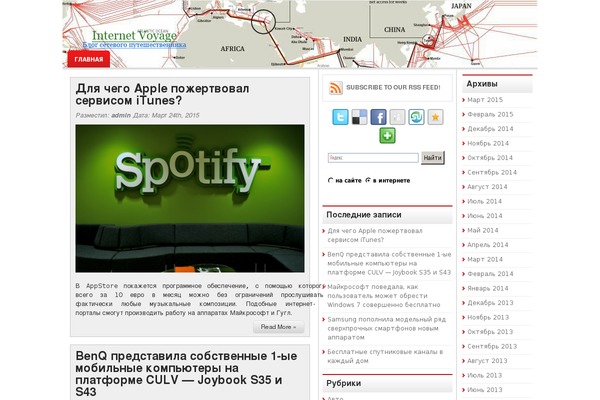600x400 pixels.
Task: Click the orange RSS feed icon
Action: (x=336, y=88)
